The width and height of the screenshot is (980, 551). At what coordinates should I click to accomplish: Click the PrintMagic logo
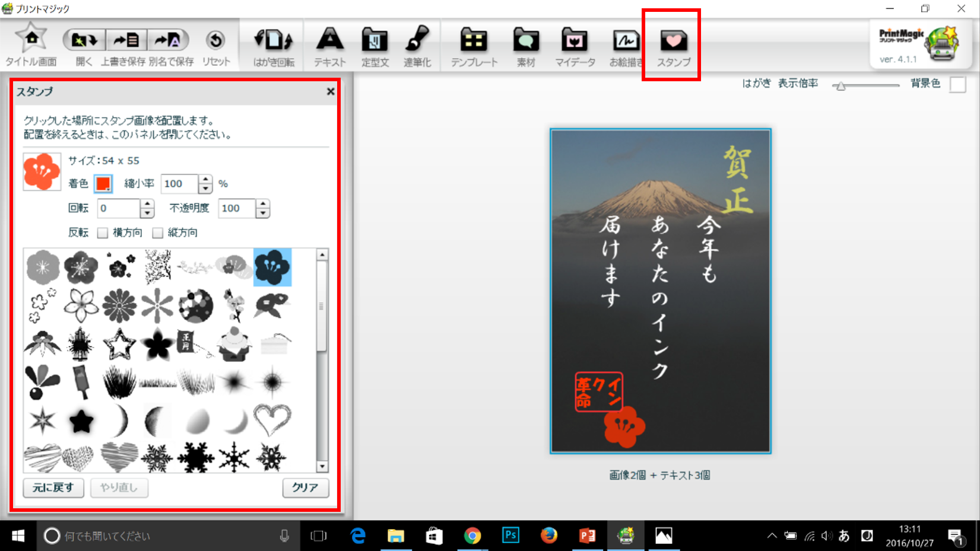[x=919, y=44]
